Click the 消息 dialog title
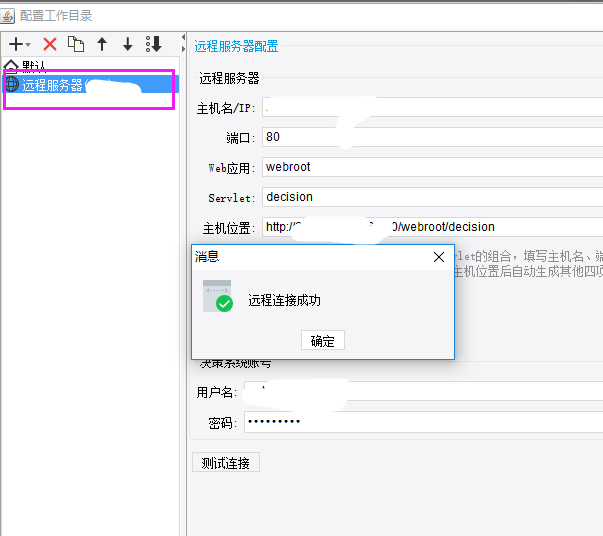Viewport: 603px width, 536px height. pos(207,256)
